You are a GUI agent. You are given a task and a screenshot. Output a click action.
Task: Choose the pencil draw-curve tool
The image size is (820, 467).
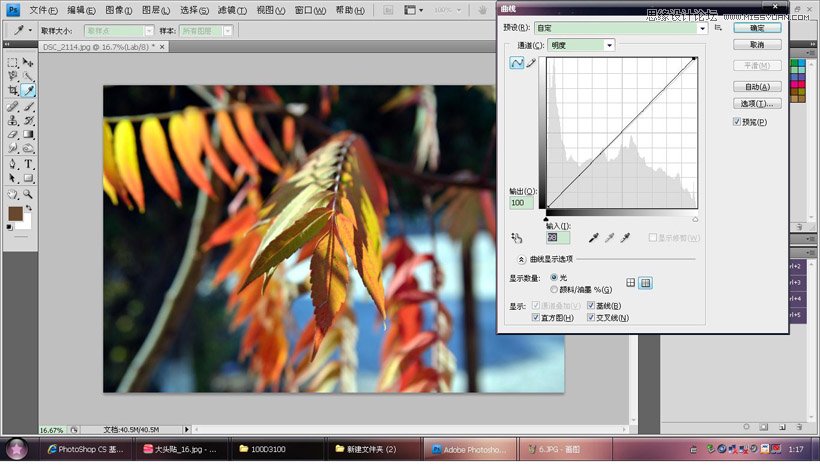(531, 63)
